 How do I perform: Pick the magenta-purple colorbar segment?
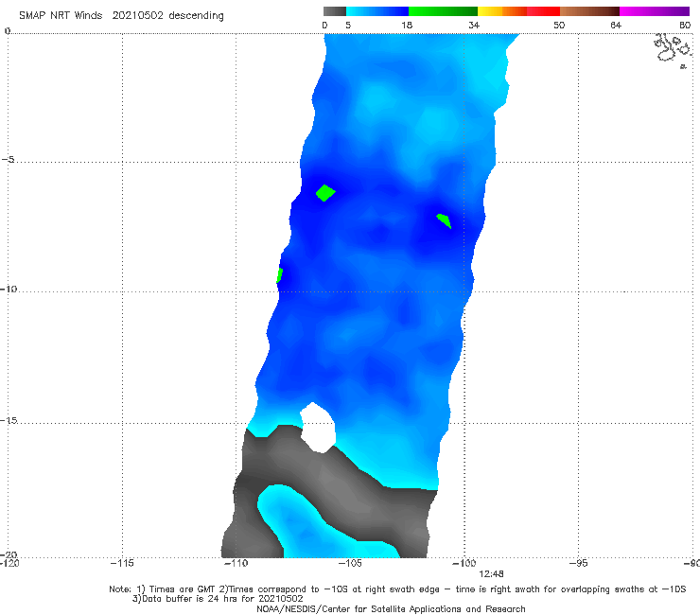655,11
